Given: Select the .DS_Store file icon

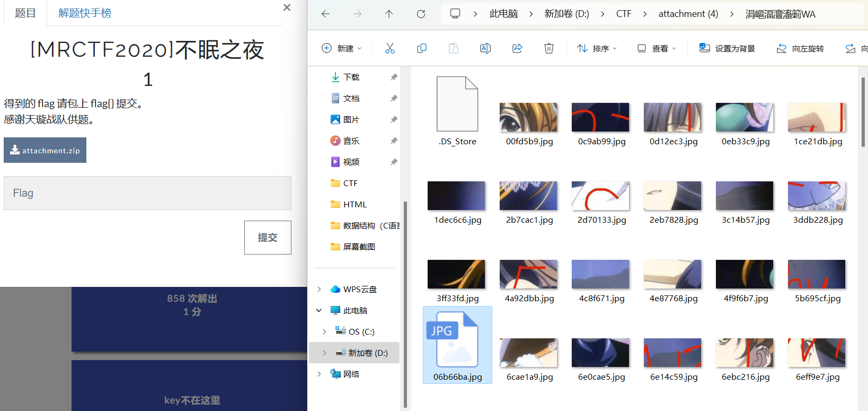Looking at the screenshot, I should pos(457,104).
